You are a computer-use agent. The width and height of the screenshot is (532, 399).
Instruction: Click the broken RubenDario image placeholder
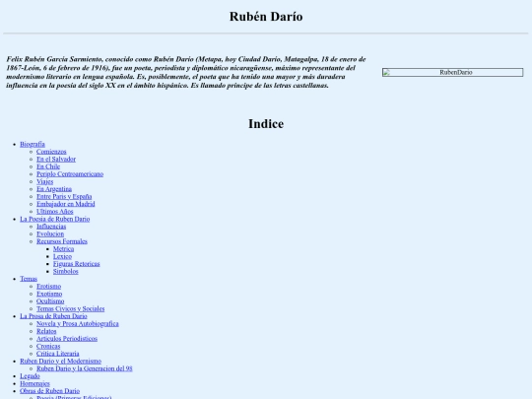tap(452, 72)
